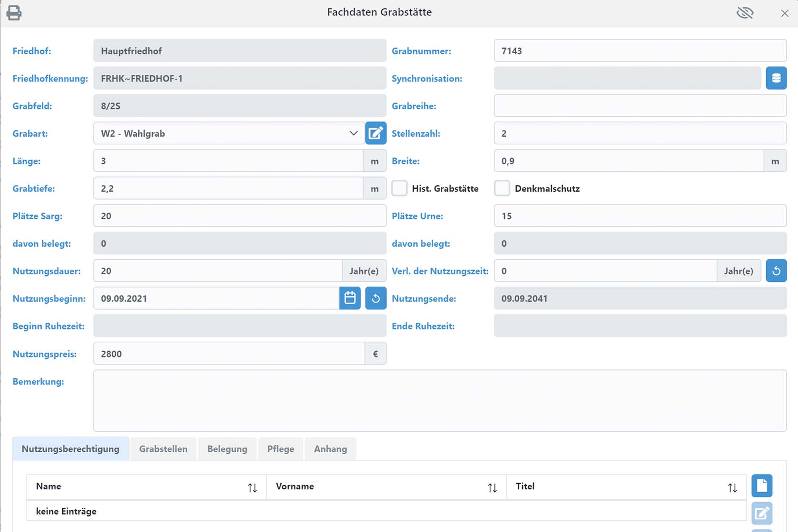Check the Denkmalschutz checkbox

[x=502, y=188]
